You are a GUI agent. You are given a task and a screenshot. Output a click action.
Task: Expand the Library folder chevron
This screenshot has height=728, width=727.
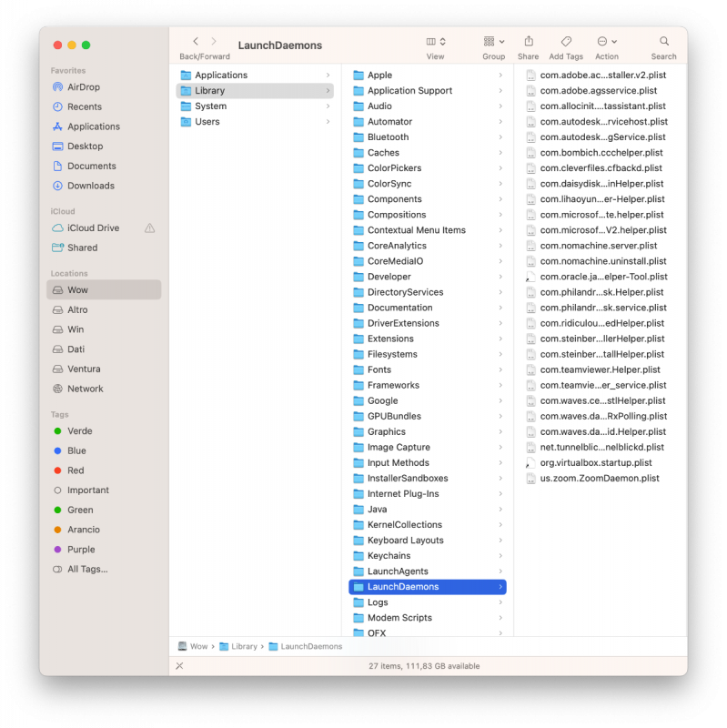pos(328,90)
